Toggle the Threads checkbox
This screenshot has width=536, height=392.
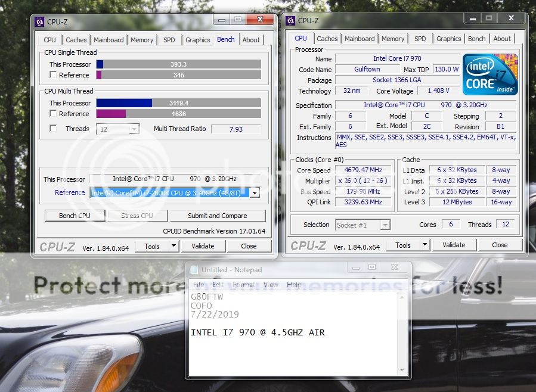pyautogui.click(x=53, y=129)
